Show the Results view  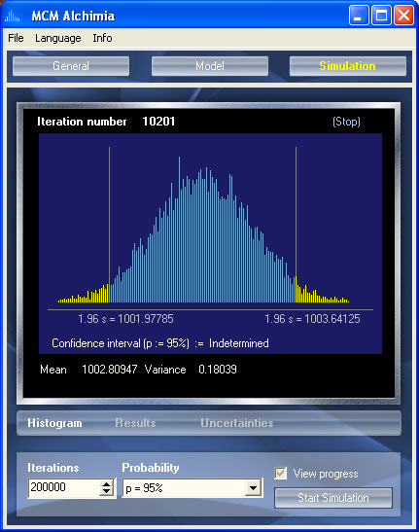[x=135, y=423]
